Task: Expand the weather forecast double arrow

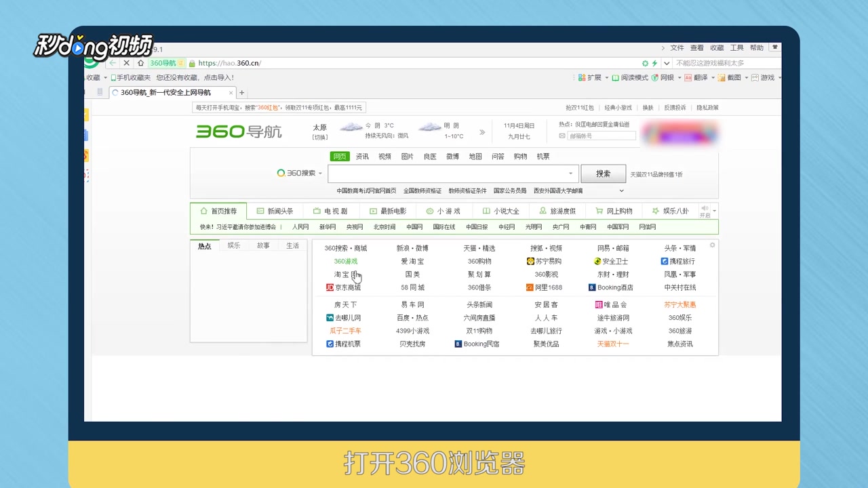Action: pos(482,132)
